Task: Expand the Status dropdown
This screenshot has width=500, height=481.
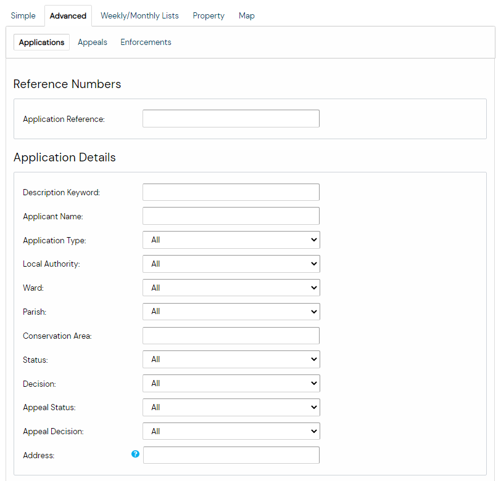Action: pos(231,359)
